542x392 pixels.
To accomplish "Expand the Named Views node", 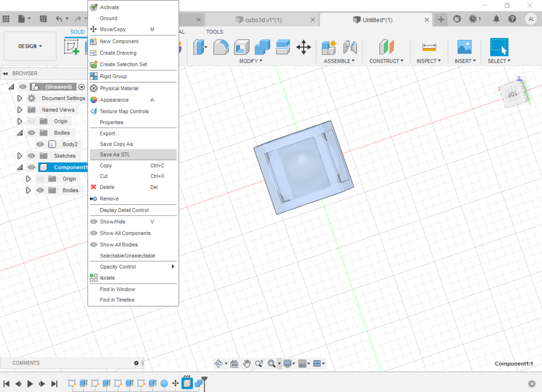I will [x=20, y=110].
